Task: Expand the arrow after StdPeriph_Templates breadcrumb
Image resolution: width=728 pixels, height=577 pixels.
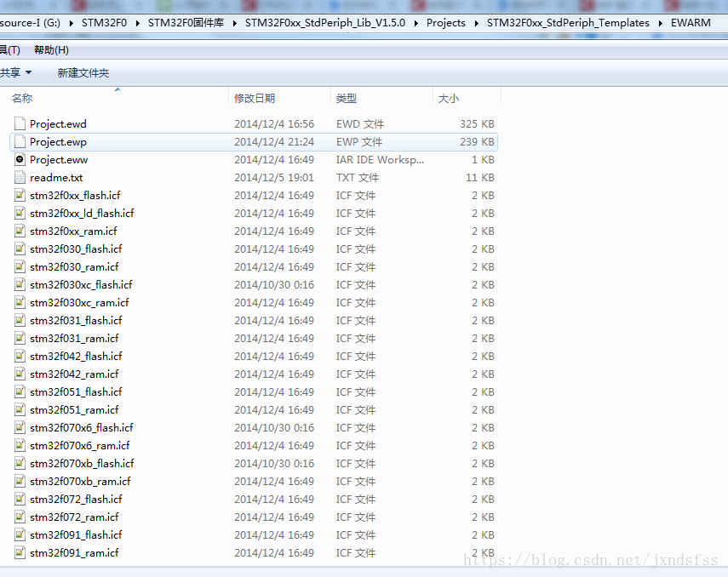Action: (660, 23)
